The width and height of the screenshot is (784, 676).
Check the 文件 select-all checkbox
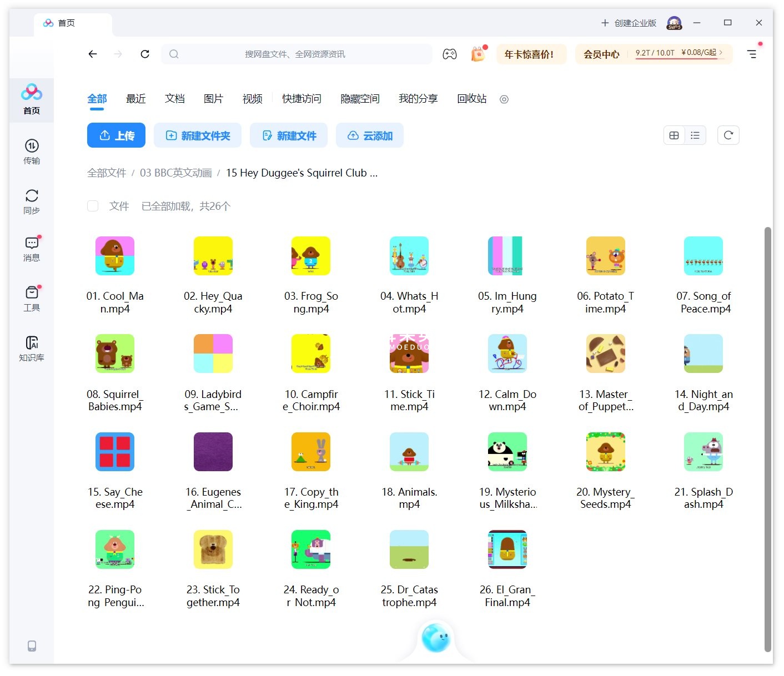93,206
